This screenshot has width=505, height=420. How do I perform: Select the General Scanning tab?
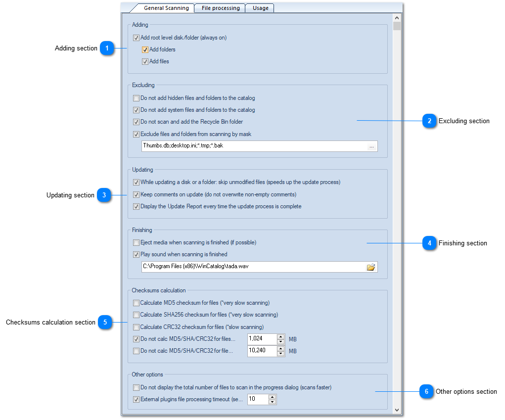click(166, 8)
